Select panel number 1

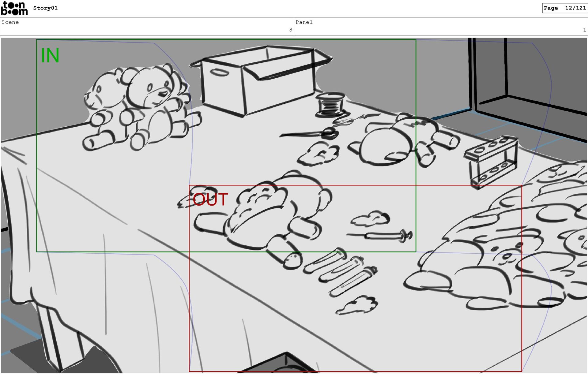click(584, 30)
